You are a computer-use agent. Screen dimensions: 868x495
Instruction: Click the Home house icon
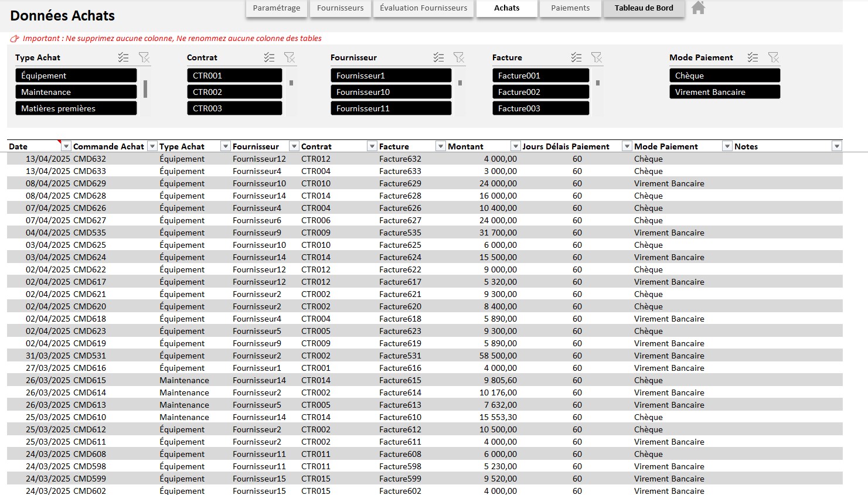pos(697,8)
